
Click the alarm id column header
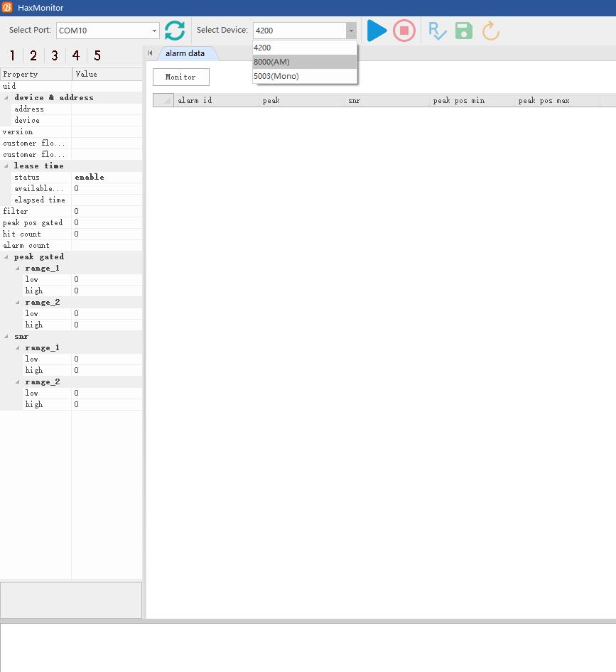pos(217,100)
